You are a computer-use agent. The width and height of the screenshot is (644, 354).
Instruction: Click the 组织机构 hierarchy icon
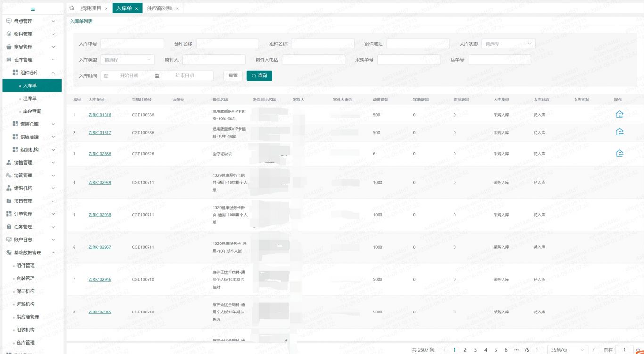tap(9, 188)
